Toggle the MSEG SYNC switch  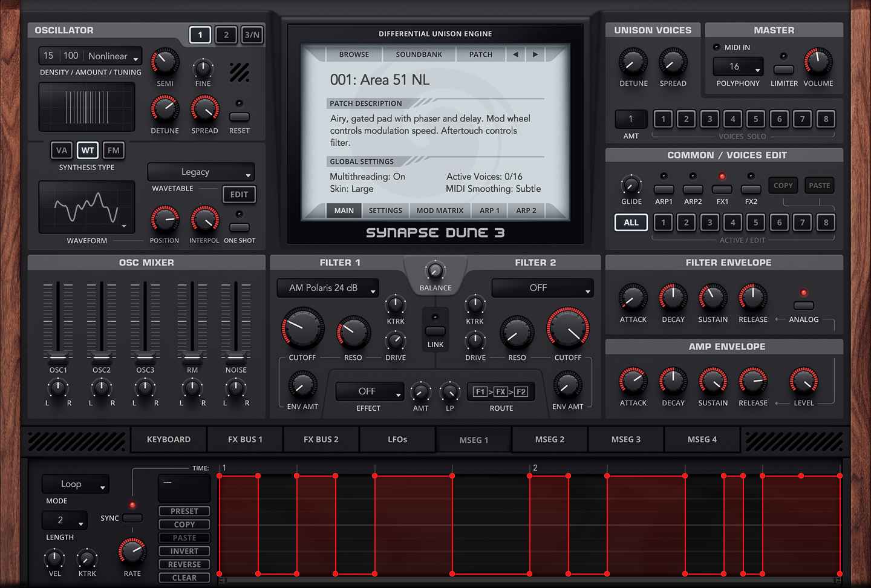[x=132, y=518]
